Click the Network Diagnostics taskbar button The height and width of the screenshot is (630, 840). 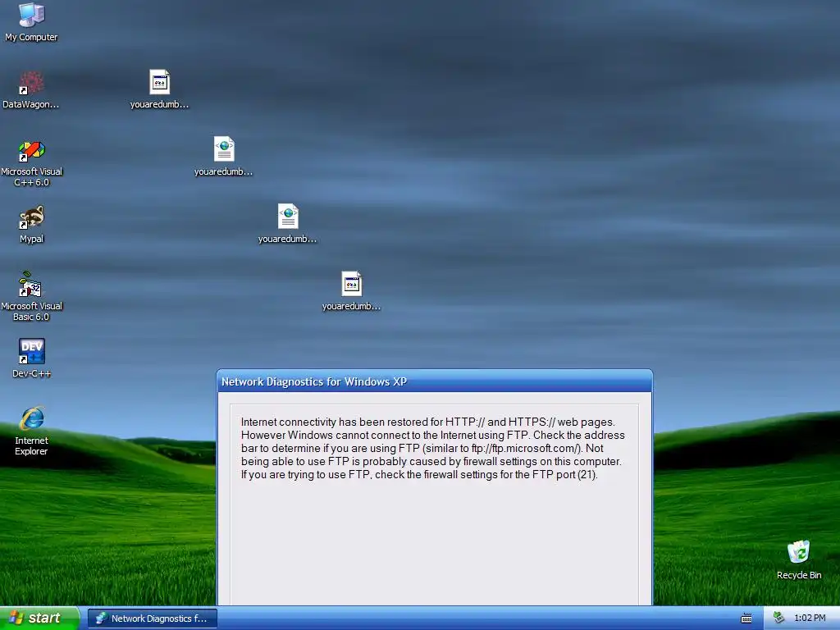(x=152, y=619)
